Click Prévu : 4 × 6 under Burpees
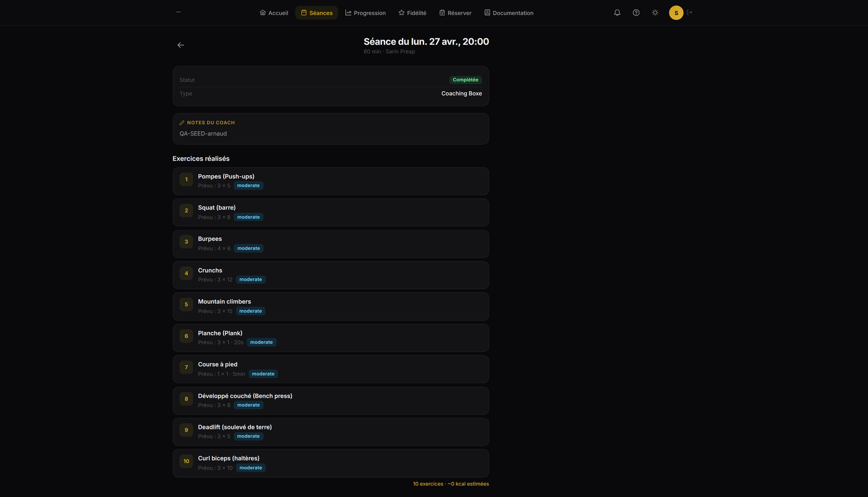Image resolution: width=868 pixels, height=497 pixels. point(214,248)
